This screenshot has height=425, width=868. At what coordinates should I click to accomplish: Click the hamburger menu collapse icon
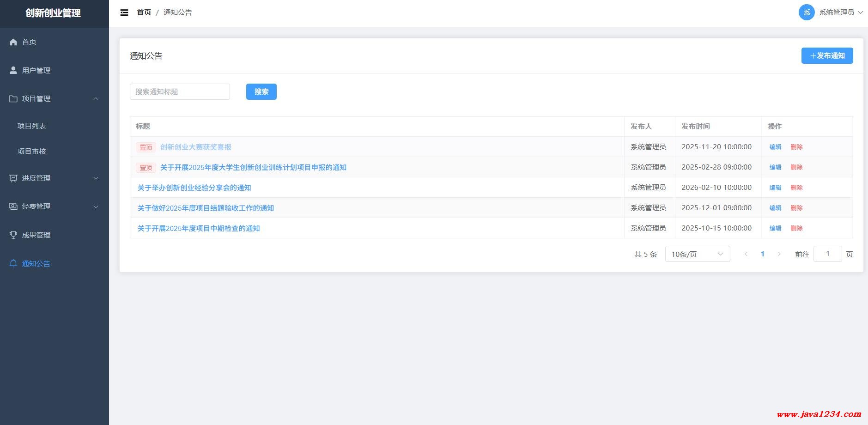(124, 12)
